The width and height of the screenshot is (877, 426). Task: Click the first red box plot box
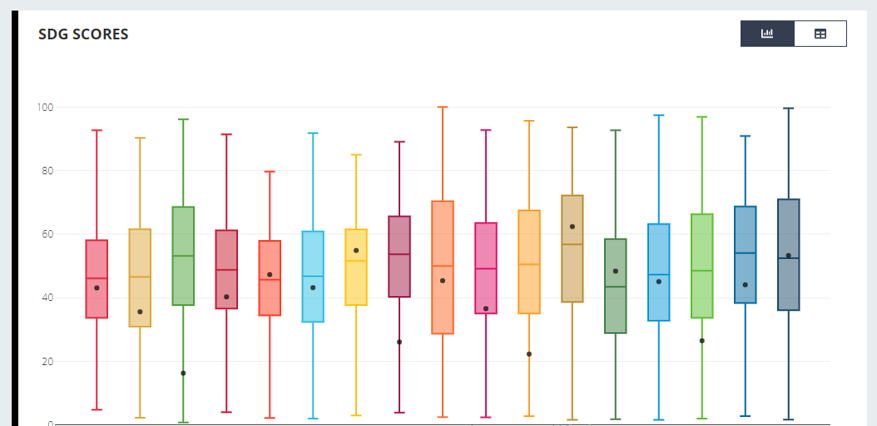pyautogui.click(x=97, y=279)
